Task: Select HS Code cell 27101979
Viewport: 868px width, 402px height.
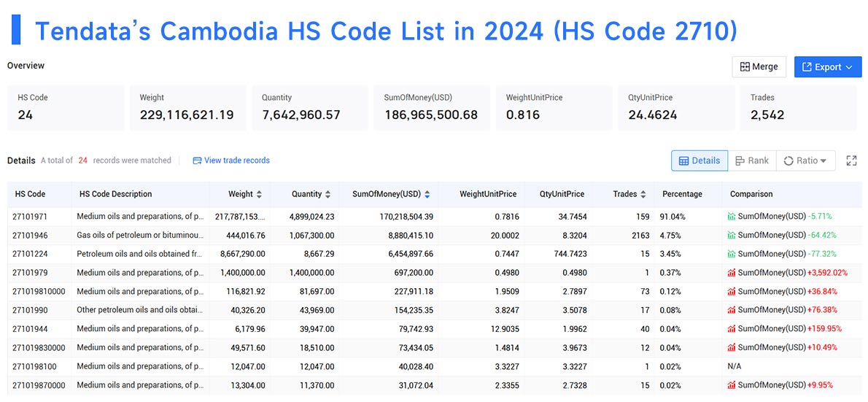Action: (30, 273)
